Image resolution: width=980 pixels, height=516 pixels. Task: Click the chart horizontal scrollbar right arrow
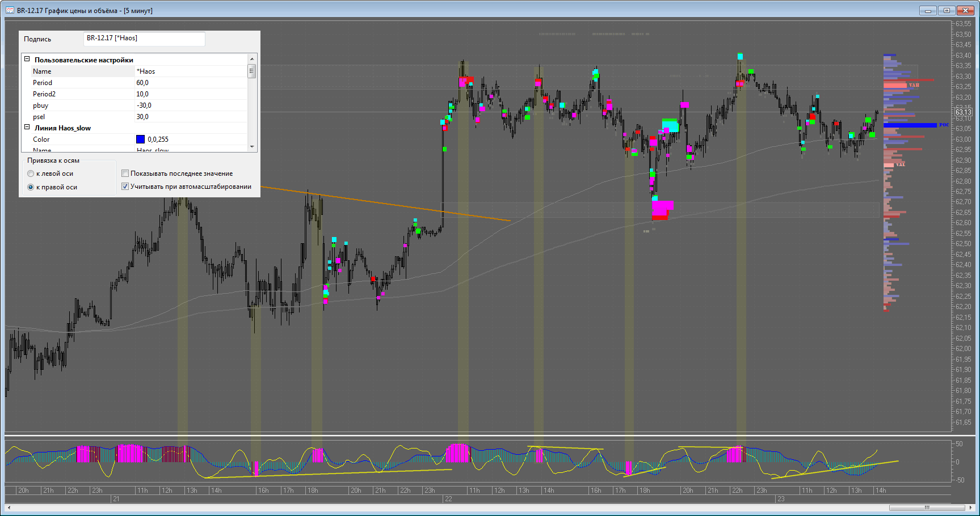[x=971, y=507]
